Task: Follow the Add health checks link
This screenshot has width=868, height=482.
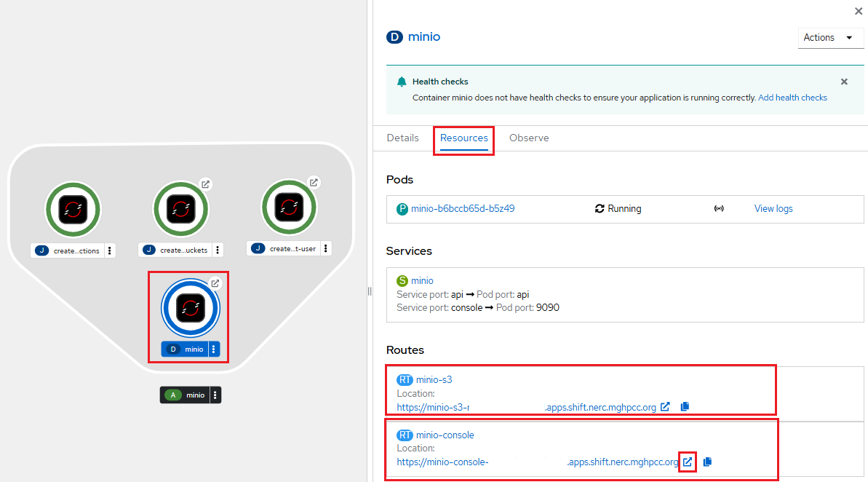Action: point(792,98)
